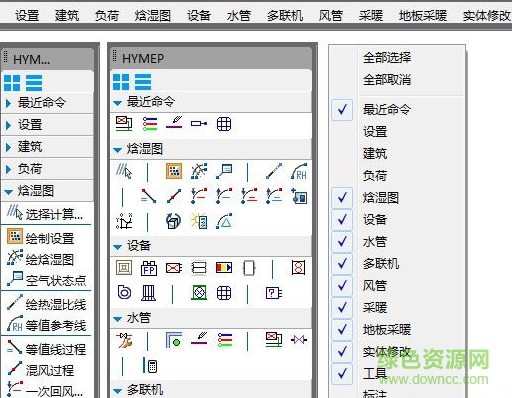The width and height of the screenshot is (512, 398).
Task: Click the question-mark device icon in 设备
Action: (274, 293)
